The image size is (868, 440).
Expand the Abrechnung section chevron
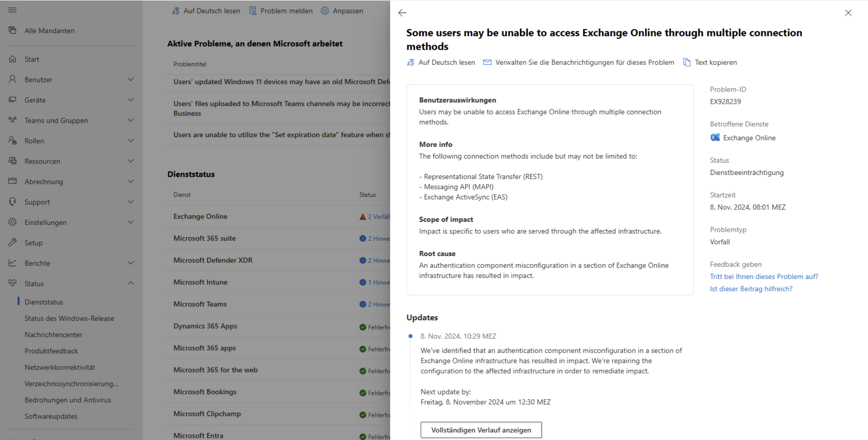pos(130,182)
